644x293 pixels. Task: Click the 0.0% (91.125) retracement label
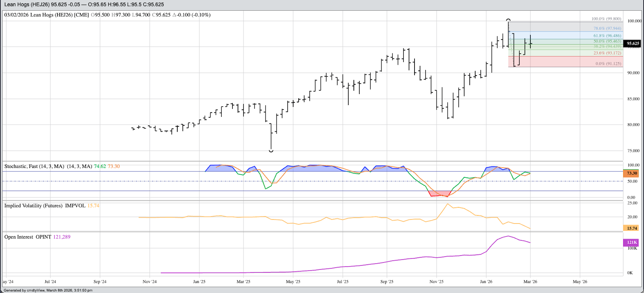pos(608,64)
